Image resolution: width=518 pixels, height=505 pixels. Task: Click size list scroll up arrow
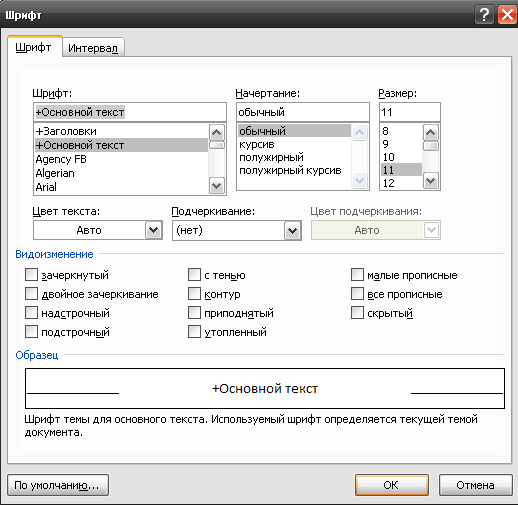click(431, 133)
